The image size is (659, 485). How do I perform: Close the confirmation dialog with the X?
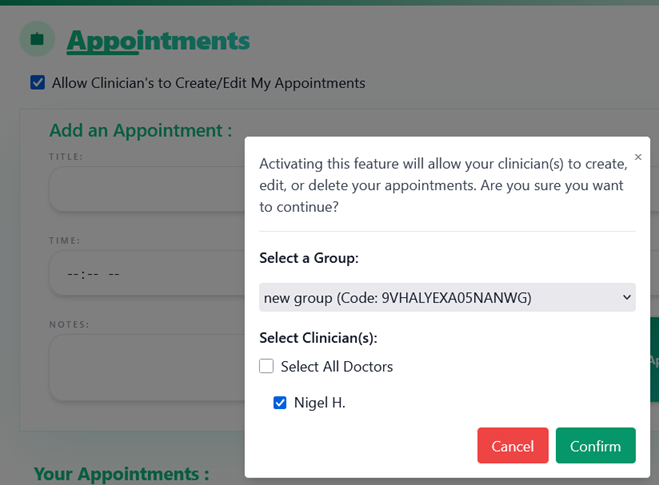638,157
